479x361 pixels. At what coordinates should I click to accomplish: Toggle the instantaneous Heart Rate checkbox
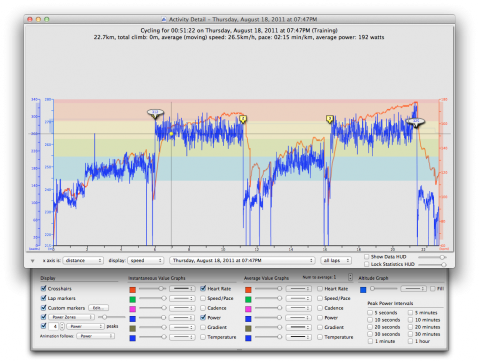[x=203, y=288]
